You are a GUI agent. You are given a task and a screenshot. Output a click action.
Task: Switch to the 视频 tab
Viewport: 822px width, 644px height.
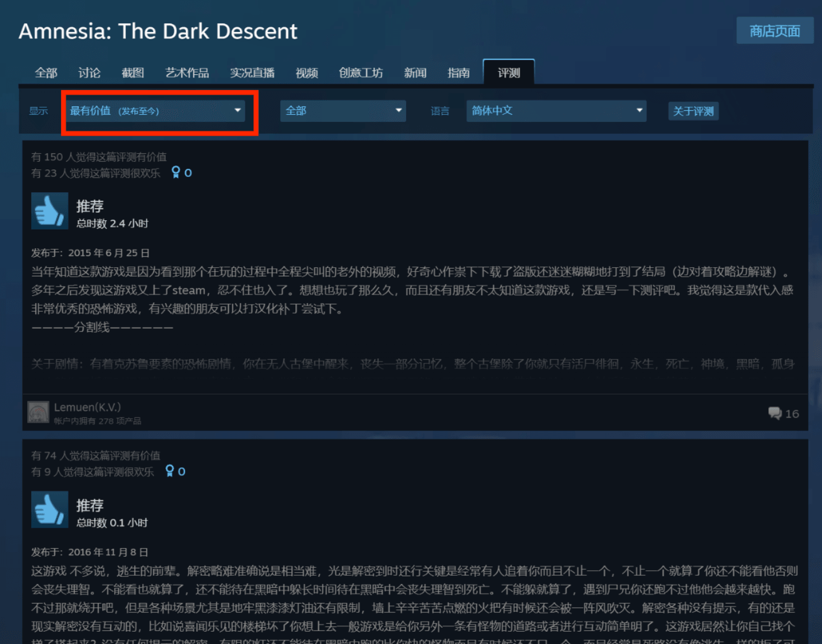[307, 73]
